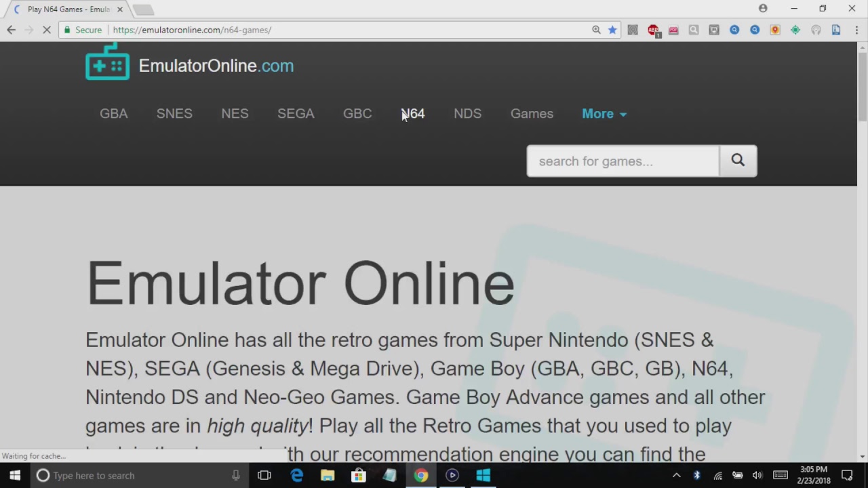Go to the SEGA games section
868x488 pixels.
coord(296,114)
